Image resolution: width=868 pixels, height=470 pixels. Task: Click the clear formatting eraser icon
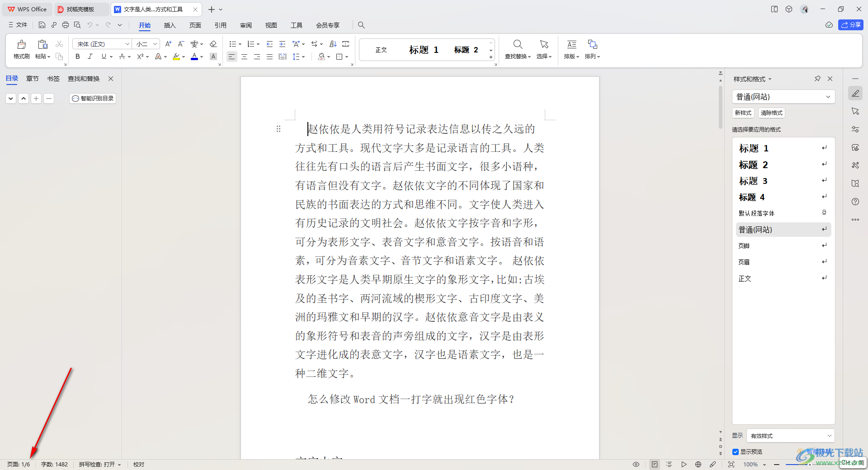tap(213, 44)
